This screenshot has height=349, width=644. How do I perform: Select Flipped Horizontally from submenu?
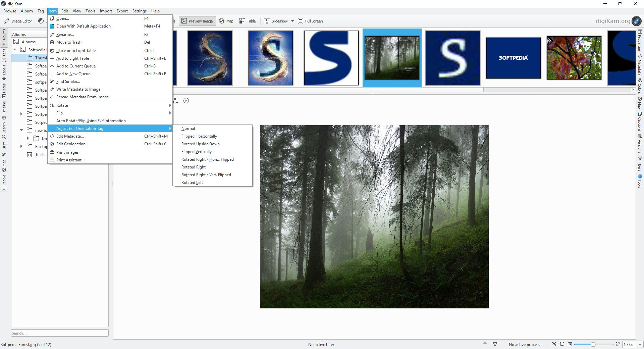(x=199, y=136)
